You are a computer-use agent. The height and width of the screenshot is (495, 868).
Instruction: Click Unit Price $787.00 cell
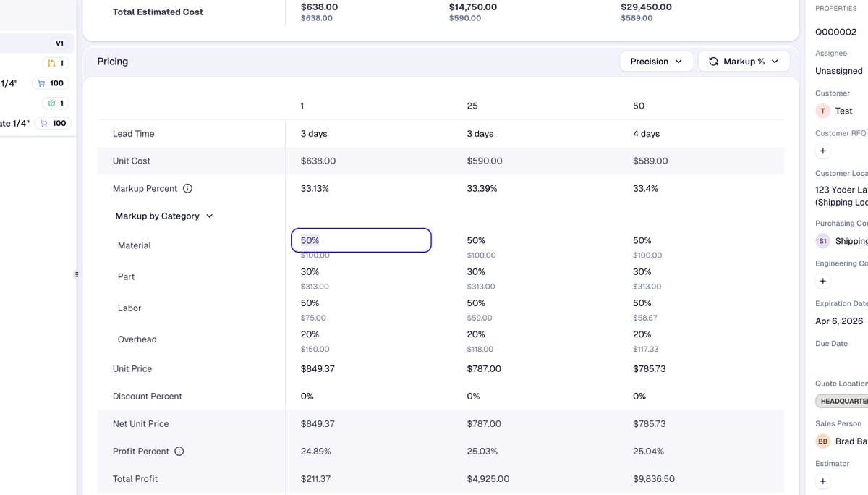tap(484, 369)
